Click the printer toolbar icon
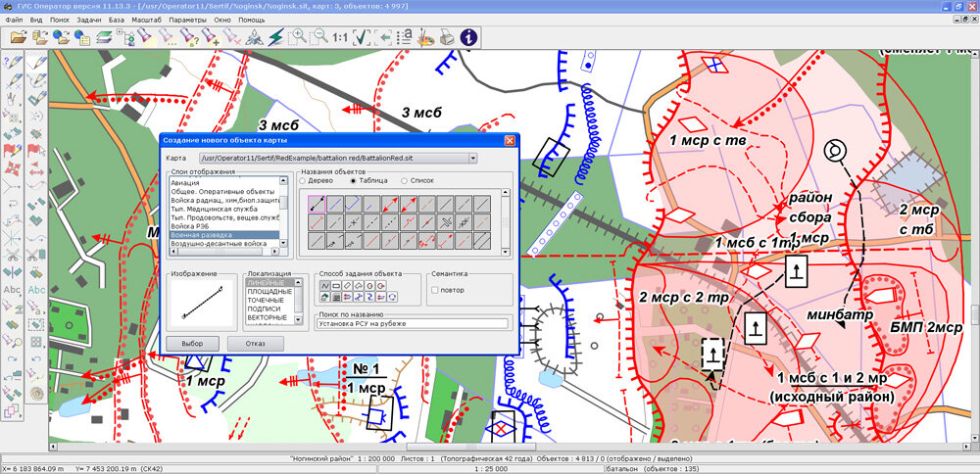The height and width of the screenshot is (474, 980). (x=447, y=37)
